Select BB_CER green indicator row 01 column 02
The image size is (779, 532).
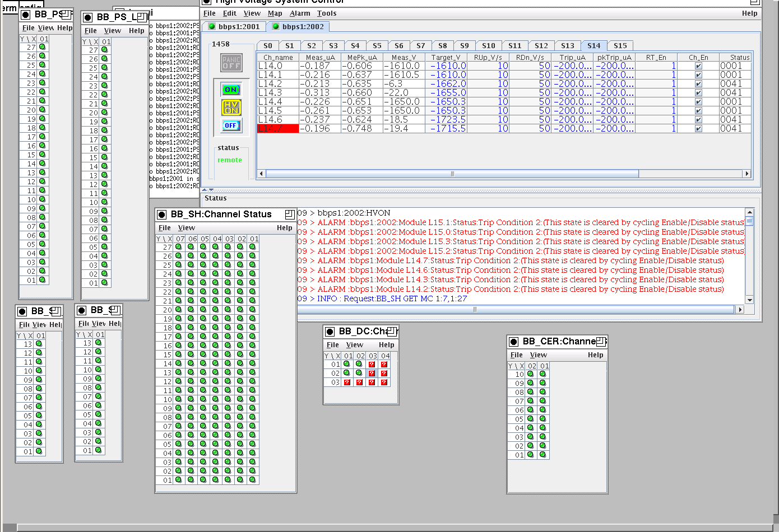(531, 455)
